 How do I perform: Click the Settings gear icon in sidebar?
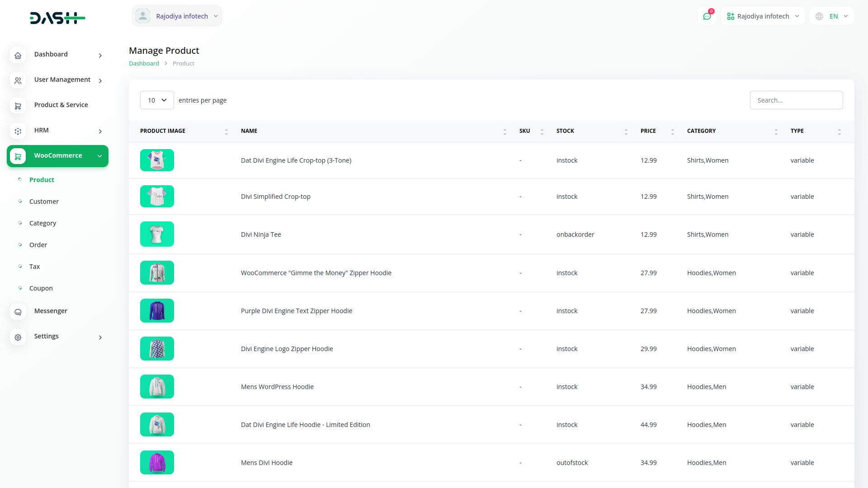pyautogui.click(x=18, y=337)
